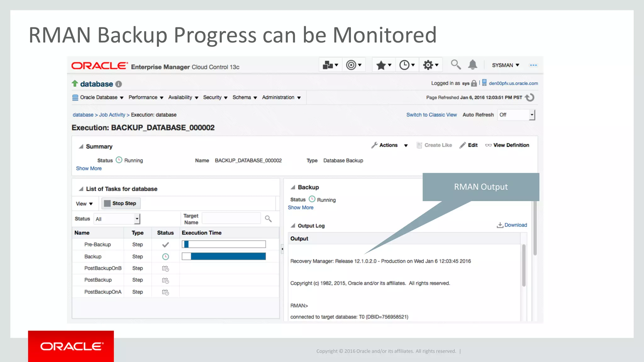Open the Oracle Database menu
644x362 pixels.
click(x=98, y=97)
